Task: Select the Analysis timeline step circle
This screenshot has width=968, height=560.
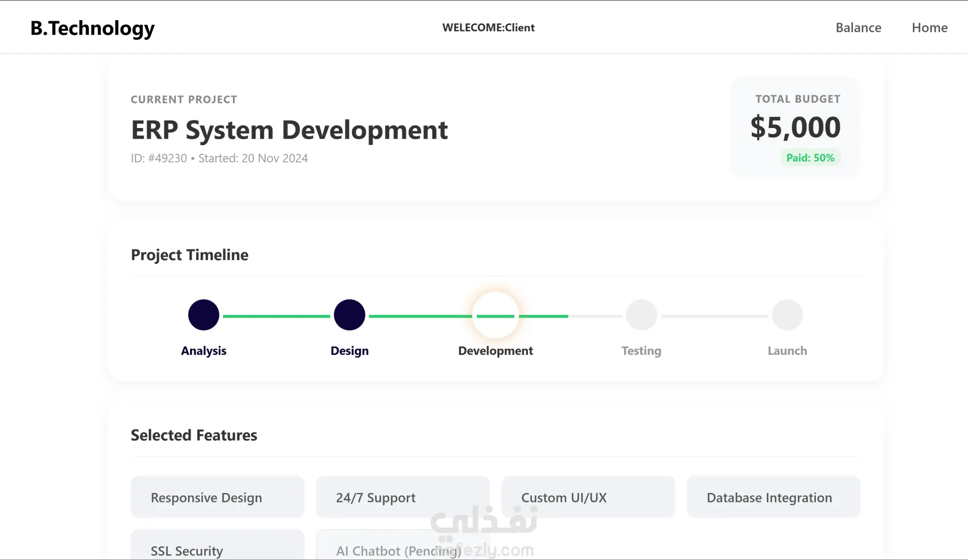Action: [x=204, y=315]
